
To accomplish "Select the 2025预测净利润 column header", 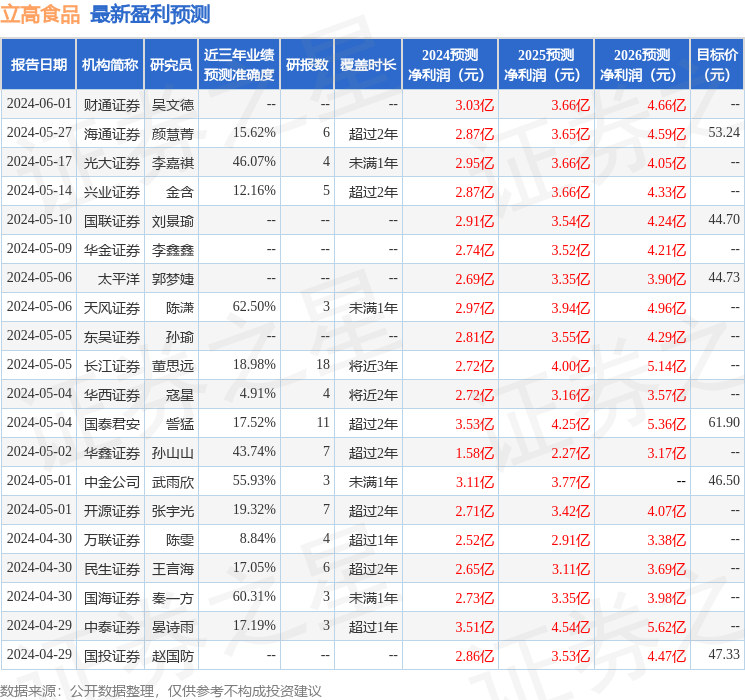I will [546, 65].
